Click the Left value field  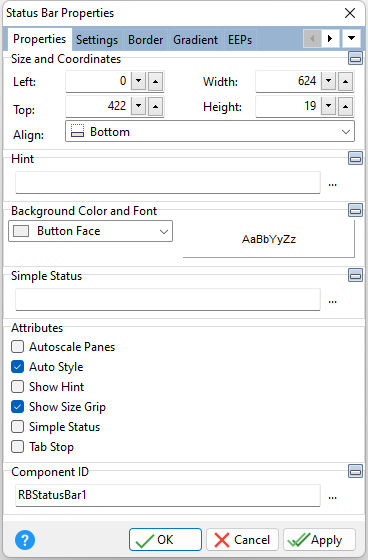point(98,81)
